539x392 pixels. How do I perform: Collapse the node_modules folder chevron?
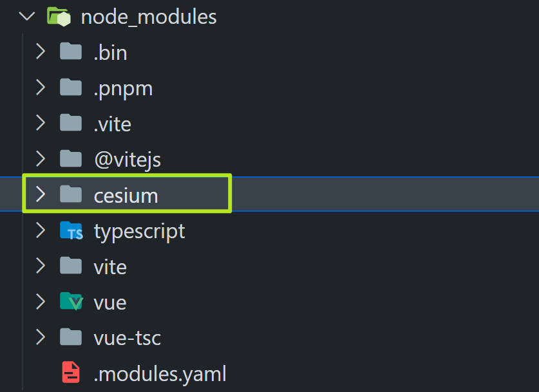[x=27, y=16]
